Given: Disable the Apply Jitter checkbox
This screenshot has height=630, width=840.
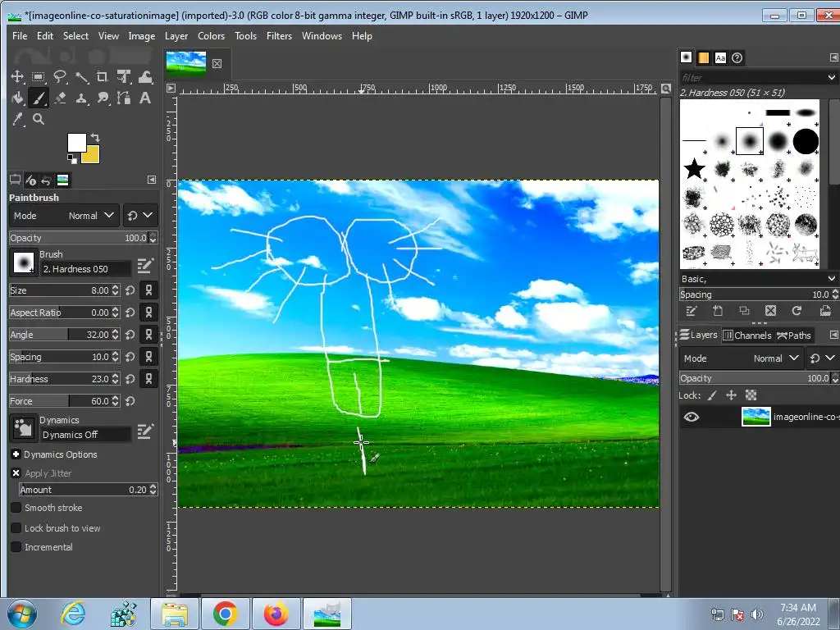Looking at the screenshot, I should pos(16,473).
